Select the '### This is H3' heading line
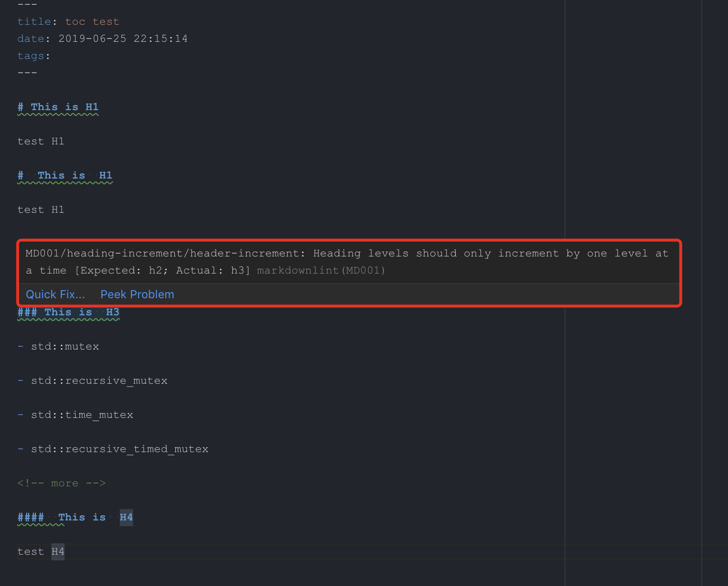The height and width of the screenshot is (586, 728). (x=68, y=312)
